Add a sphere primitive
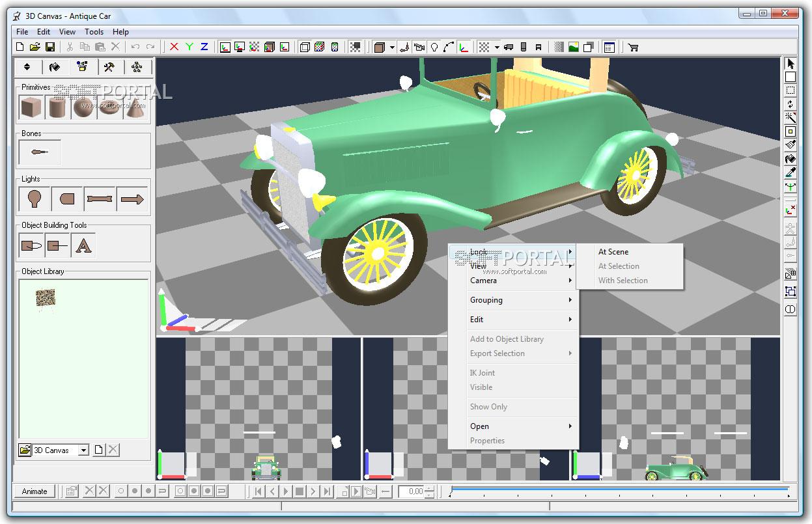The width and height of the screenshot is (812, 524). [83, 107]
